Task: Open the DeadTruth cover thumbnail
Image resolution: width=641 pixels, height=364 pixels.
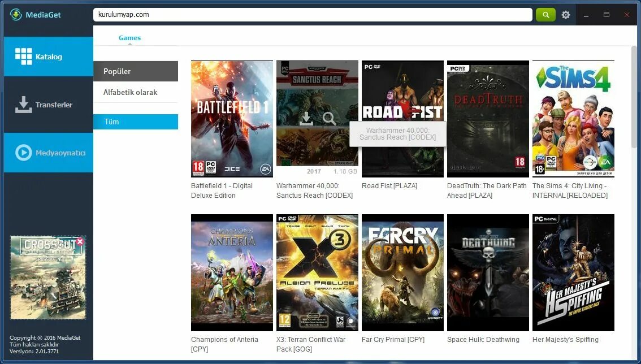Action: (x=488, y=119)
